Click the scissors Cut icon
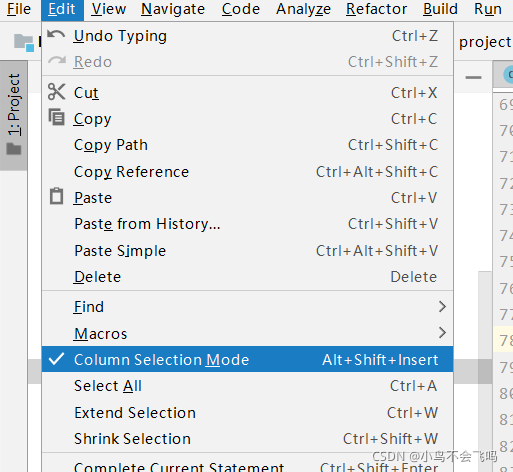This screenshot has width=513, height=472. (56, 92)
